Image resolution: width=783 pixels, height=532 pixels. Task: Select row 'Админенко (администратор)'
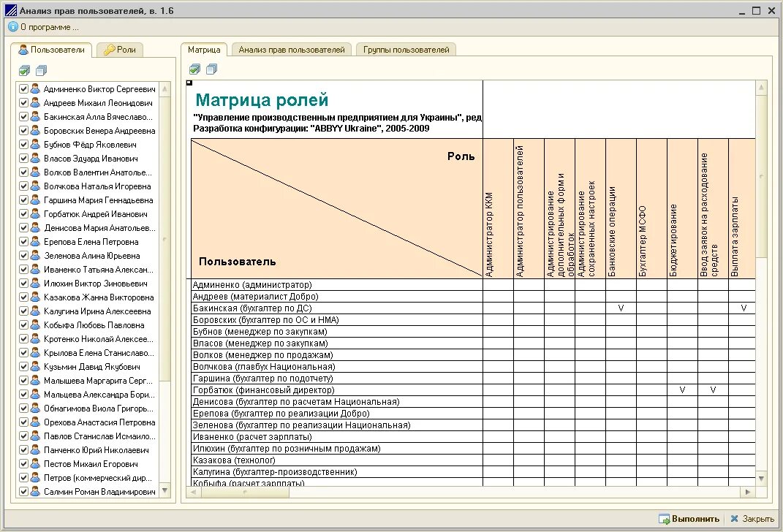(x=338, y=284)
